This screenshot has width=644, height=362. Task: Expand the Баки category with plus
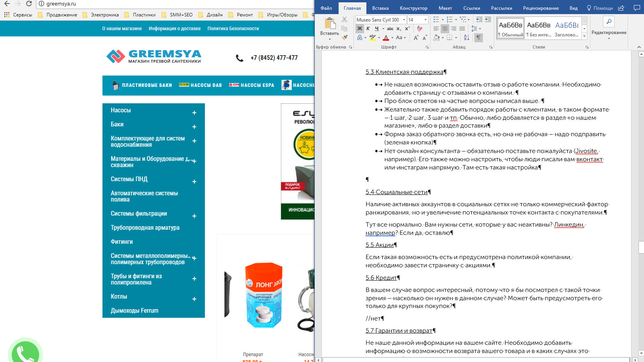194,127
